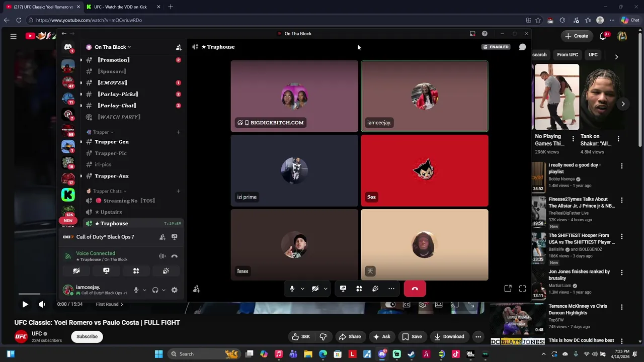Launch activities in call control bar
This screenshot has width=644, height=362.
pyautogui.click(x=359, y=289)
